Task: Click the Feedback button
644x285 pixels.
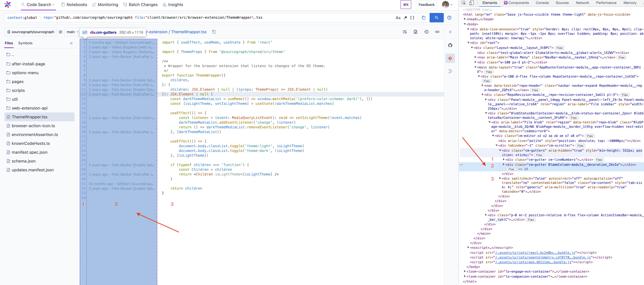Action: click(x=426, y=5)
